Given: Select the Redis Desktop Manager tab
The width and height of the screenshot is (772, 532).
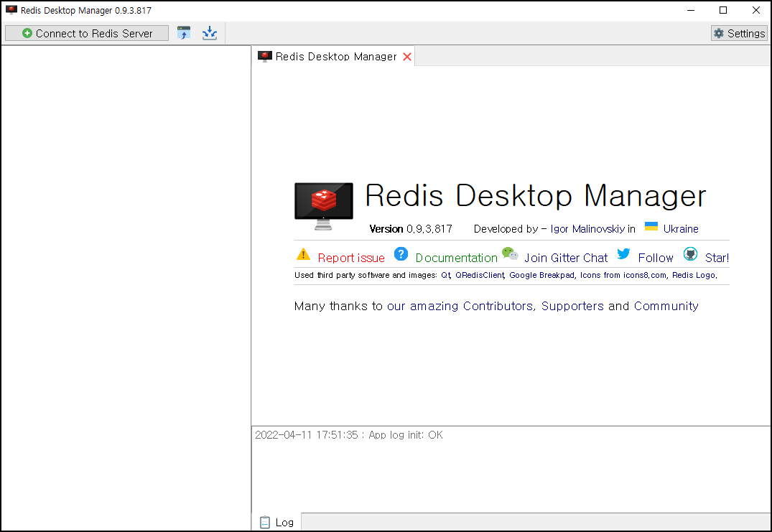Looking at the screenshot, I should 333,57.
